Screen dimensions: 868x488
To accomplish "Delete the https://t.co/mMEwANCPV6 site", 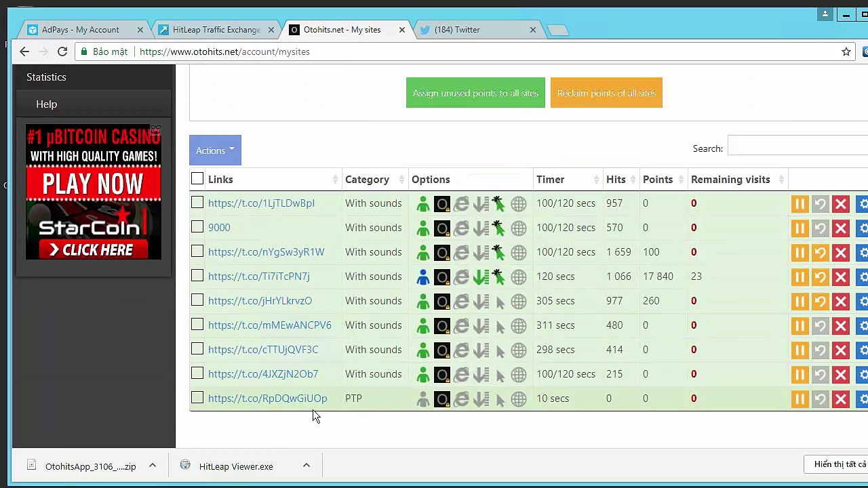I will coord(841,325).
